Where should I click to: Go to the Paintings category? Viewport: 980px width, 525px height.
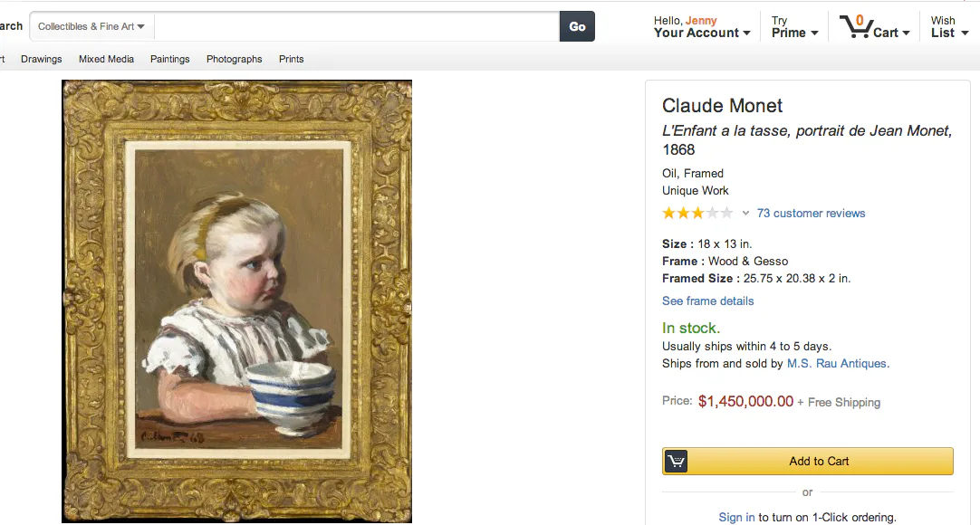[170, 59]
